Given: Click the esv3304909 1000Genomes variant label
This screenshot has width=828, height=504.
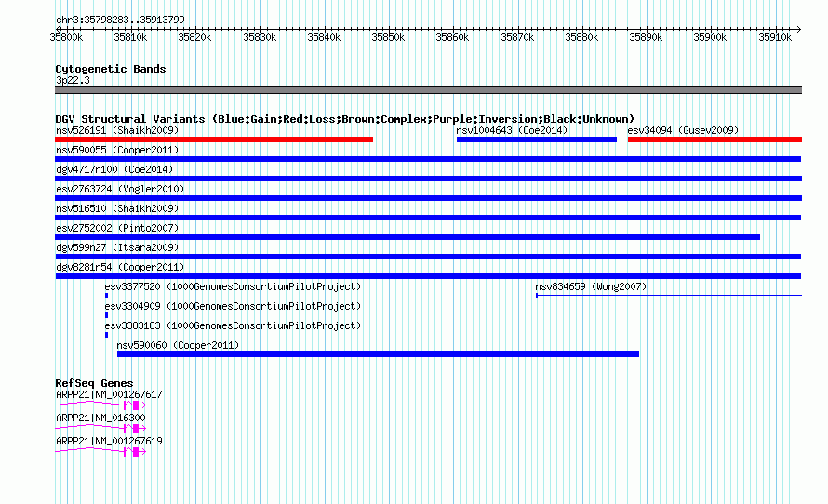Looking at the screenshot, I should point(233,306).
